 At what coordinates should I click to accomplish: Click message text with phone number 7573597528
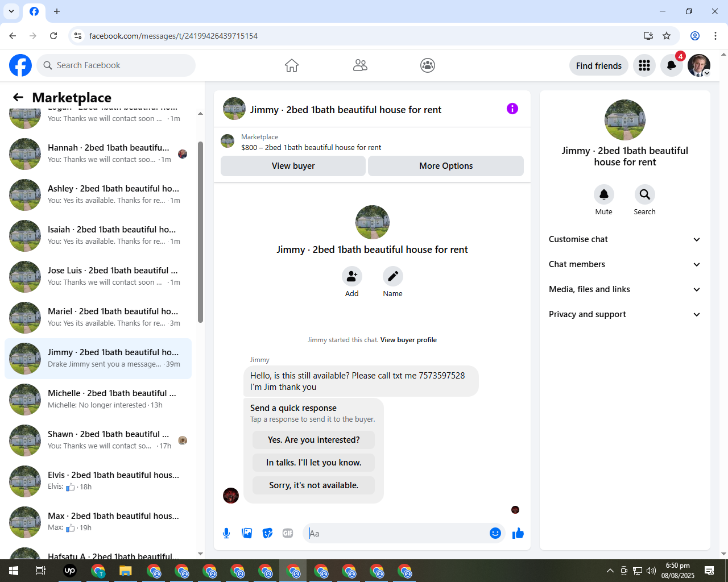361,381
